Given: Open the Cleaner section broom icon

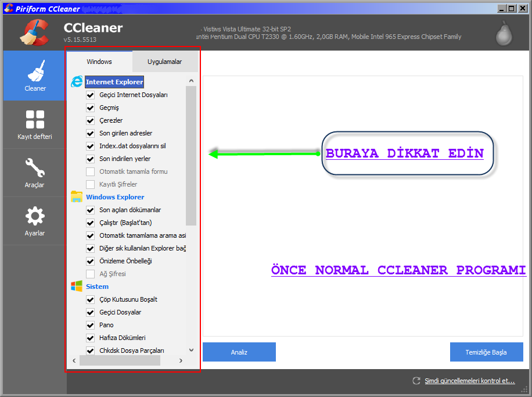Looking at the screenshot, I should pos(36,71).
